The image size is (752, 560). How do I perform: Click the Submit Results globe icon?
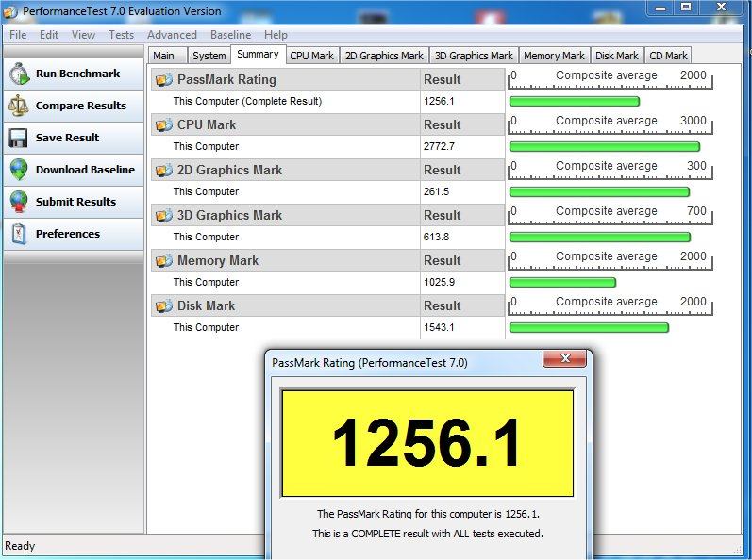pos(19,202)
